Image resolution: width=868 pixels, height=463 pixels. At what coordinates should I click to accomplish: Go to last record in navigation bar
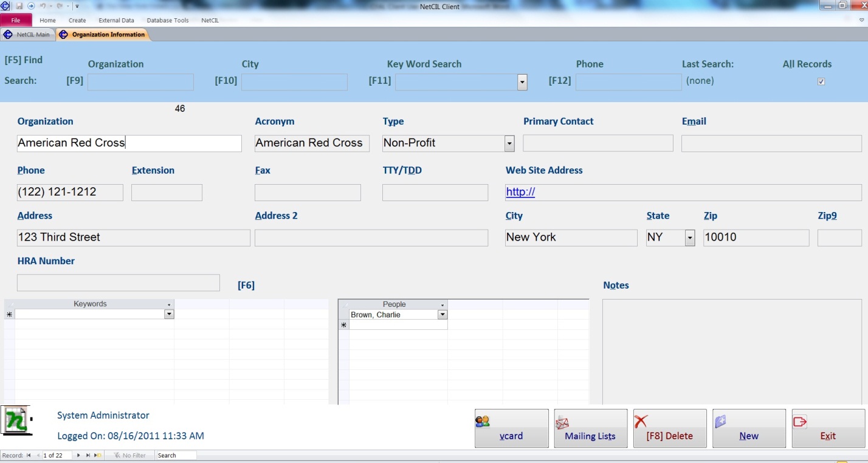[88, 455]
